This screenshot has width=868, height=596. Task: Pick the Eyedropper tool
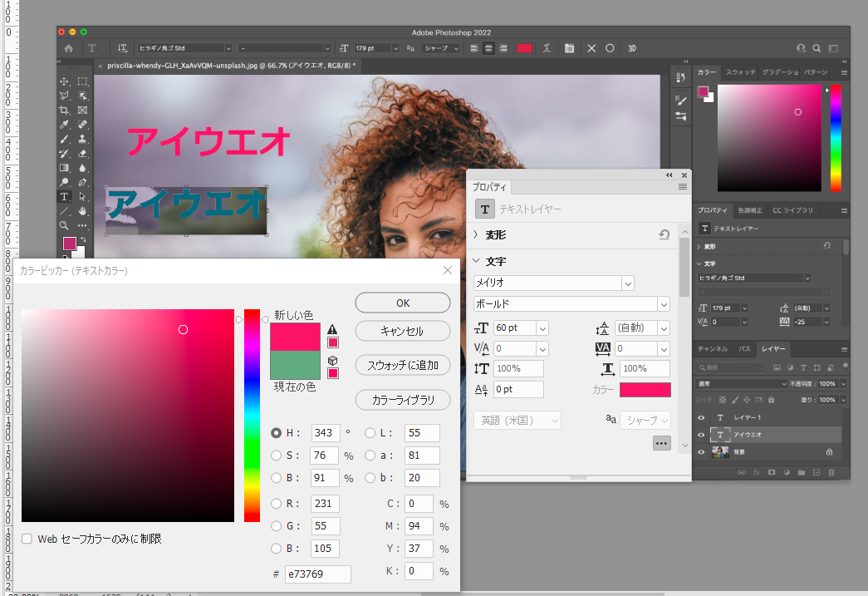click(x=63, y=124)
